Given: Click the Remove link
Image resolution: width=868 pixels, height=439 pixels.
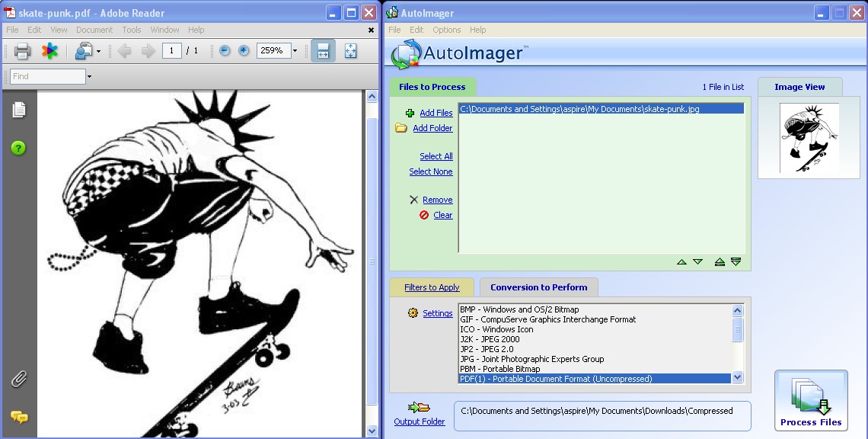Looking at the screenshot, I should click(x=437, y=200).
